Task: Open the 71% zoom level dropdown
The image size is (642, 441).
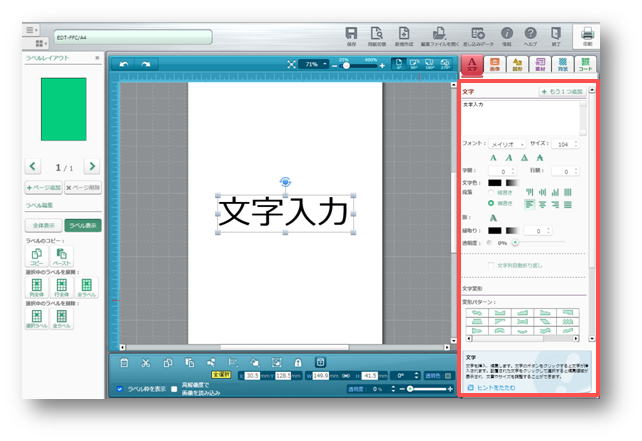Action: (x=314, y=64)
